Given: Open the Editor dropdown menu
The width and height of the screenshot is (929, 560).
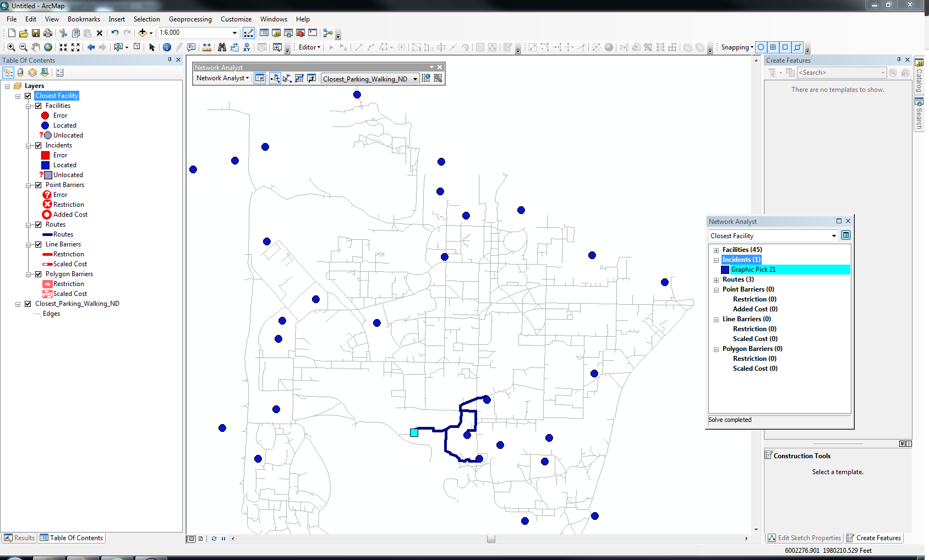Looking at the screenshot, I should point(309,47).
